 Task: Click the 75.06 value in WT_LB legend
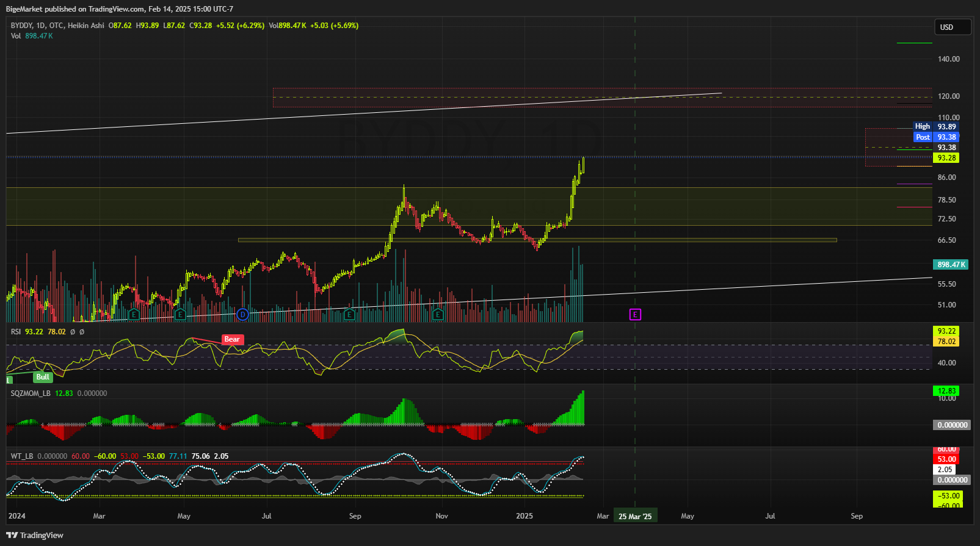[201, 456]
